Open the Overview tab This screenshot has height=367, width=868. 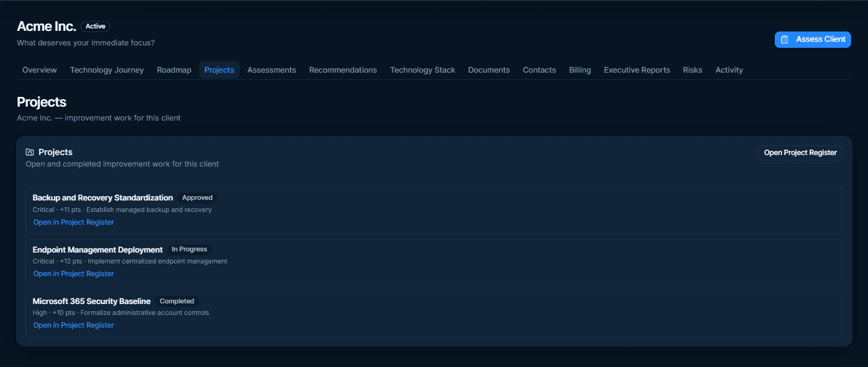click(x=39, y=70)
